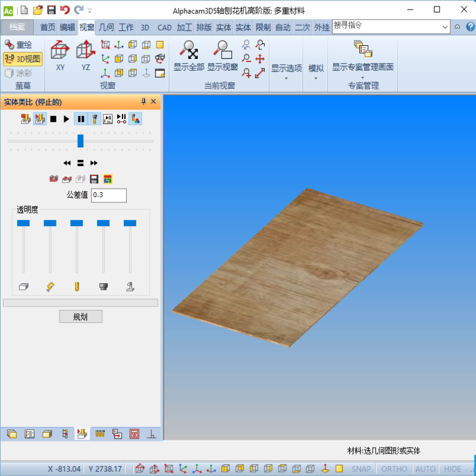Viewport: 476px width, 476px height.
Task: Toggle the 3D视图 view button
Action: point(23,59)
